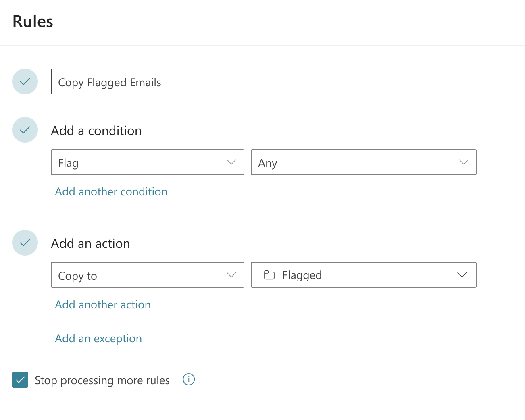The width and height of the screenshot is (525, 420).
Task: Click the folder icon in Flagged dropdown
Action: coord(269,275)
